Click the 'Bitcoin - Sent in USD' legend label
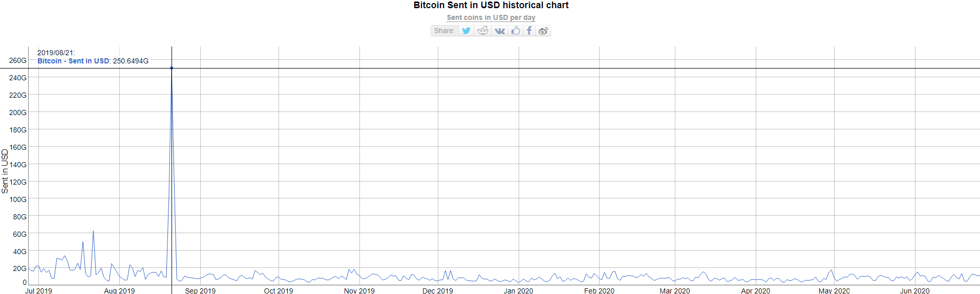 73,61
